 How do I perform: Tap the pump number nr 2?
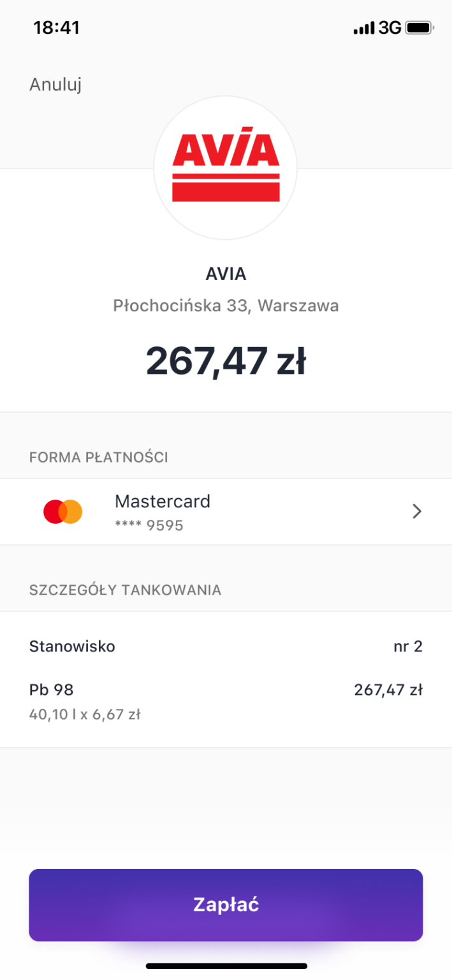[408, 646]
